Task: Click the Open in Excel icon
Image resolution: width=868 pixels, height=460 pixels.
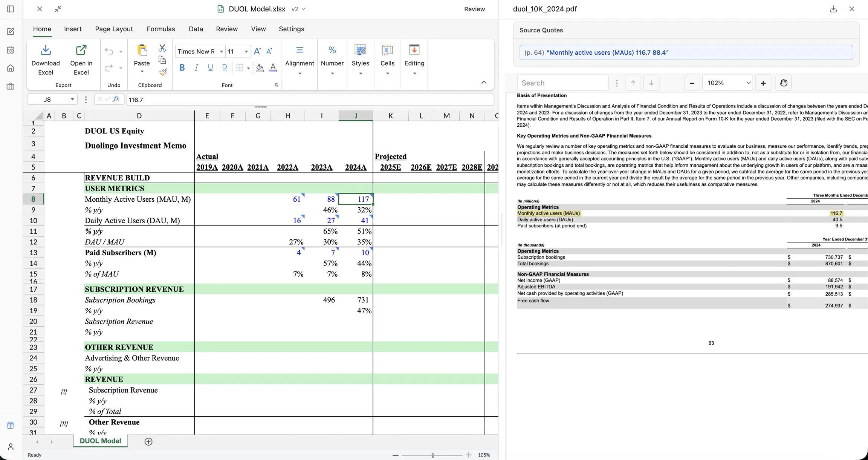Action: (81, 50)
